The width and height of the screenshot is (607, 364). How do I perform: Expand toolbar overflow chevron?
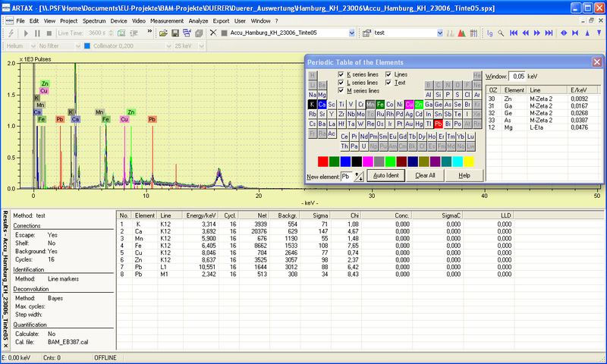pos(149,31)
